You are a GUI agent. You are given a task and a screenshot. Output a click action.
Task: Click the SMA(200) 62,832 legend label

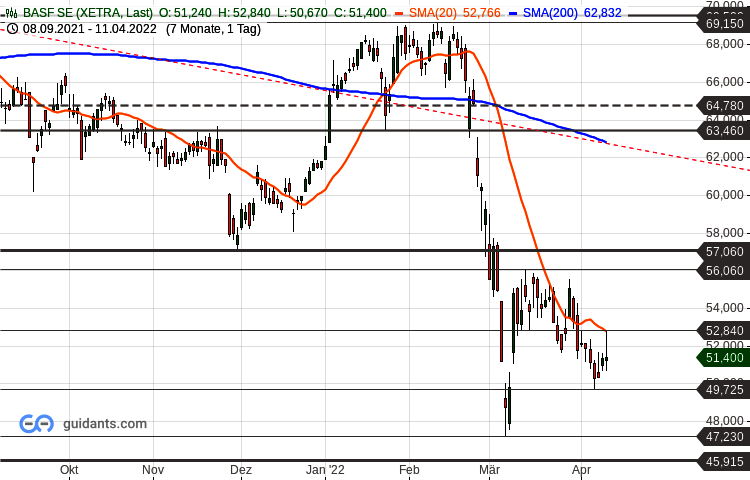click(x=572, y=12)
